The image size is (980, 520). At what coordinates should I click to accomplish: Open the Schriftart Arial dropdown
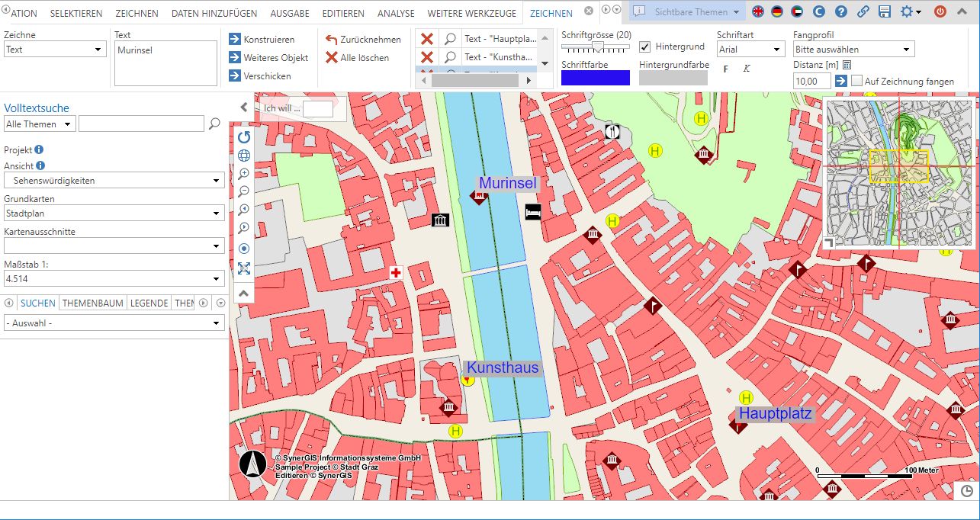[750, 50]
